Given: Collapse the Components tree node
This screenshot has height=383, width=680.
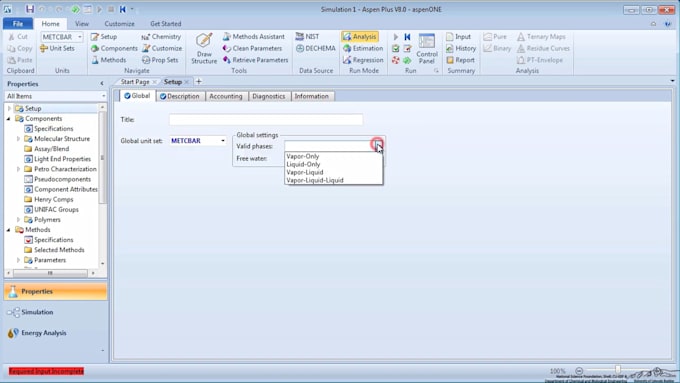Looking at the screenshot, I should point(8,118).
